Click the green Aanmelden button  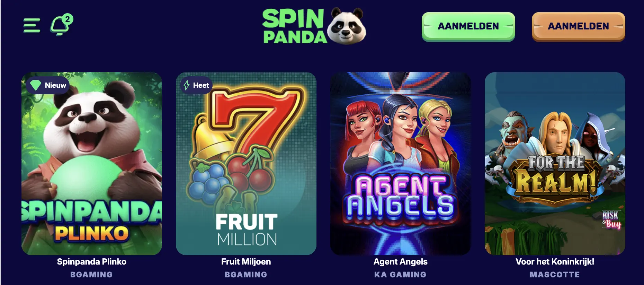pyautogui.click(x=468, y=26)
